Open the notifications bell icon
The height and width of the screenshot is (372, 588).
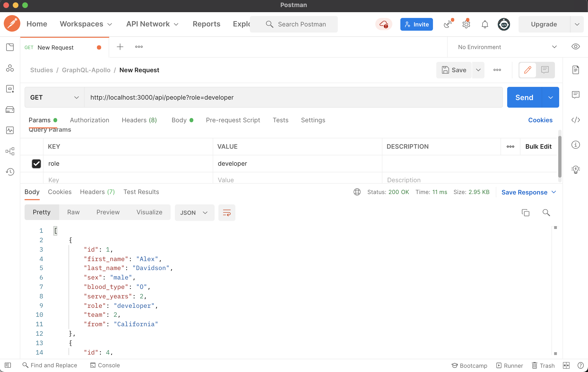(x=485, y=24)
